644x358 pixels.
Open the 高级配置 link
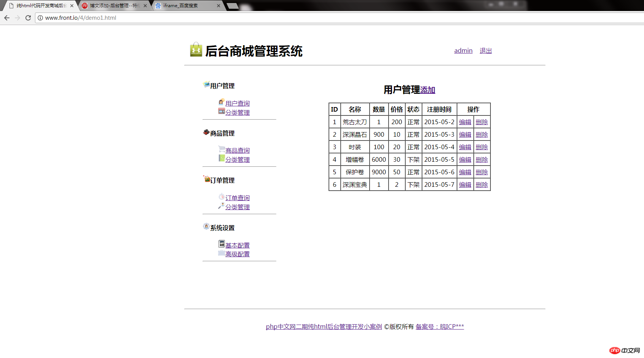pos(238,254)
